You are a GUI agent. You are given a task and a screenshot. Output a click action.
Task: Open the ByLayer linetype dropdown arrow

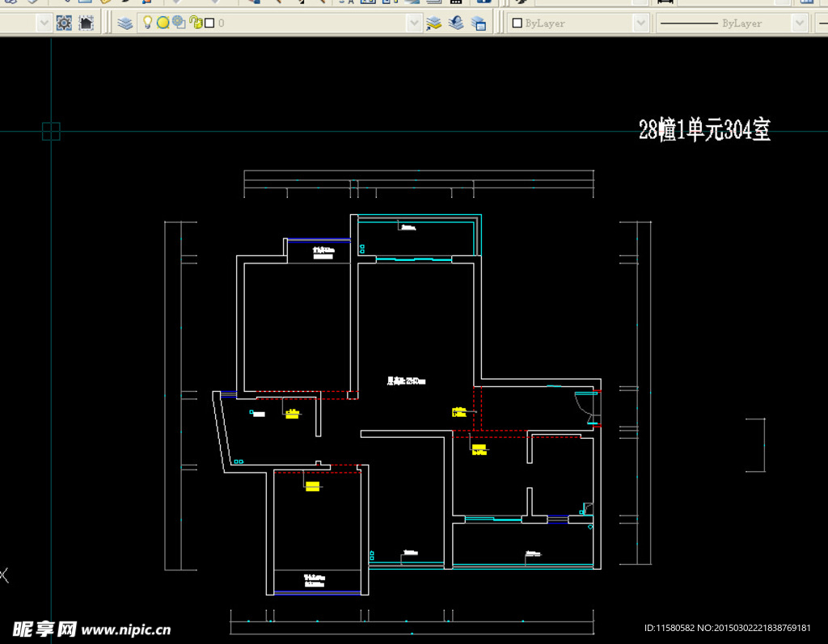(x=800, y=23)
